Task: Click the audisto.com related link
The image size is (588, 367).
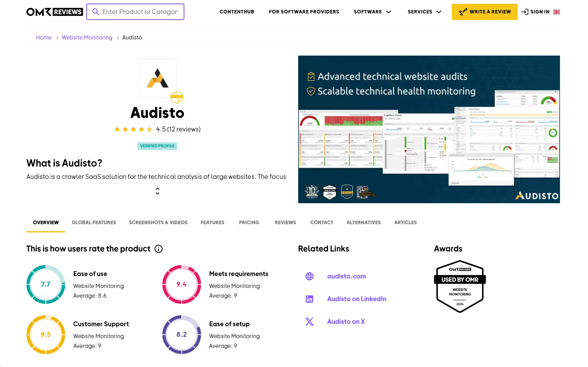Action: click(x=347, y=276)
